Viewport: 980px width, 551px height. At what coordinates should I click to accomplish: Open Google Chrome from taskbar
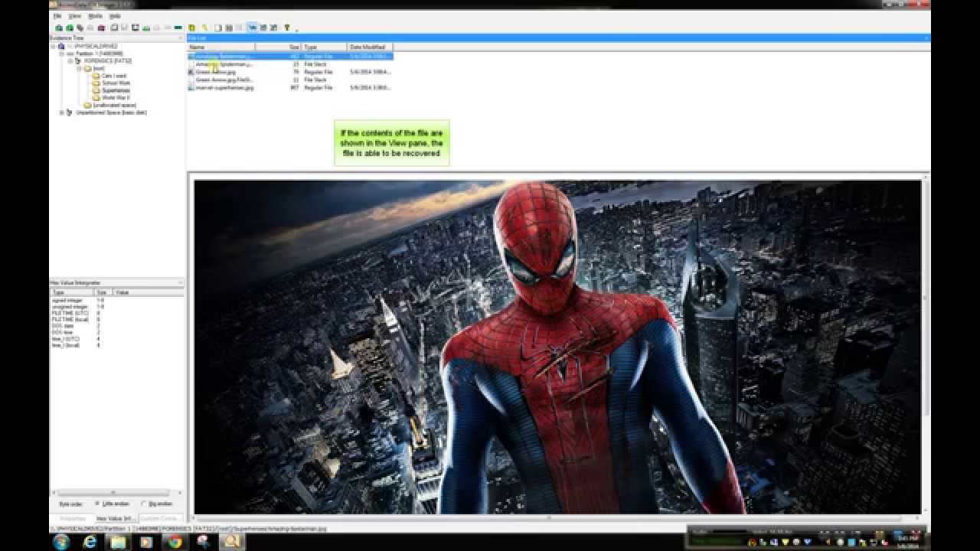pyautogui.click(x=175, y=542)
